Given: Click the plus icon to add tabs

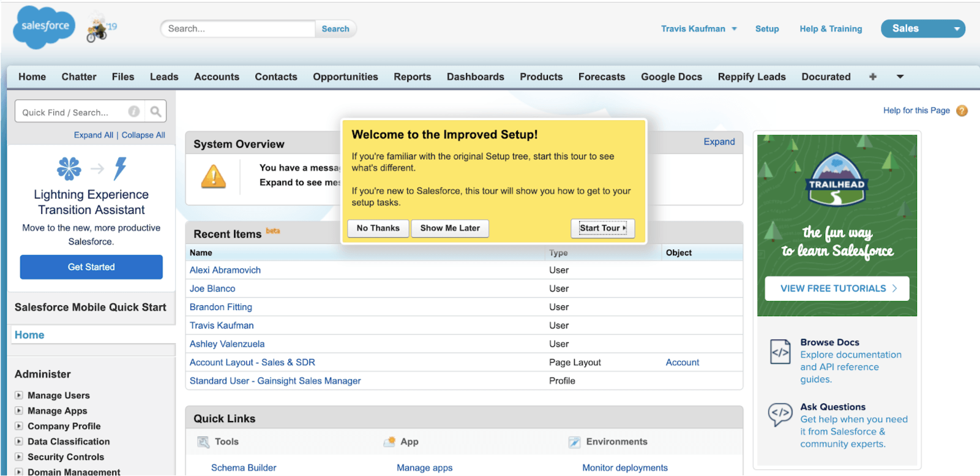Looking at the screenshot, I should coord(872,77).
